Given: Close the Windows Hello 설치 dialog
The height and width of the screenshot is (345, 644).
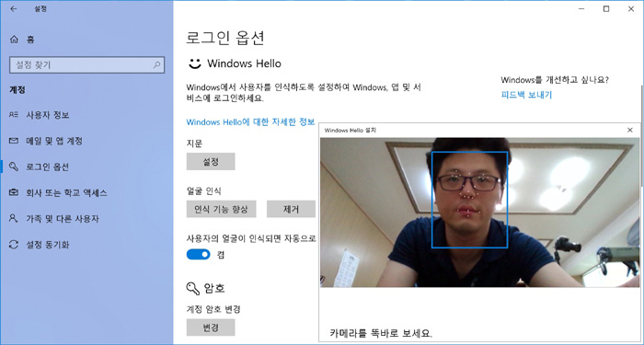Looking at the screenshot, I should (630, 131).
